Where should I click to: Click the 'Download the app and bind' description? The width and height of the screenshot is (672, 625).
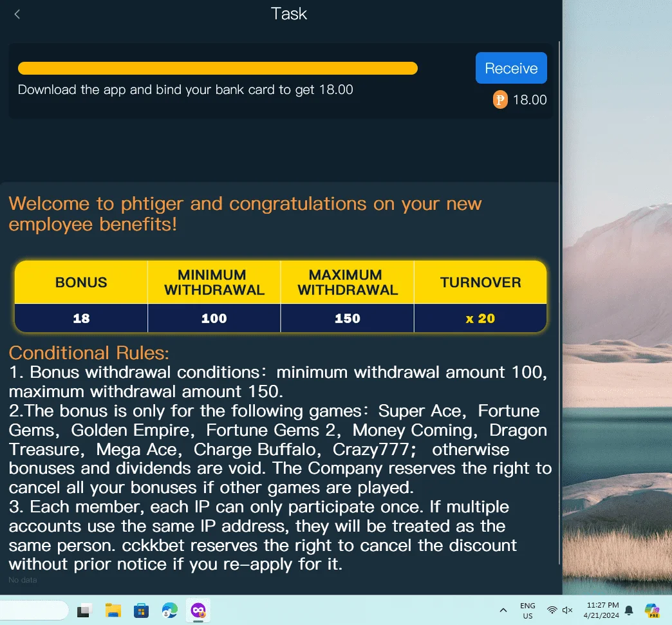[x=185, y=89]
